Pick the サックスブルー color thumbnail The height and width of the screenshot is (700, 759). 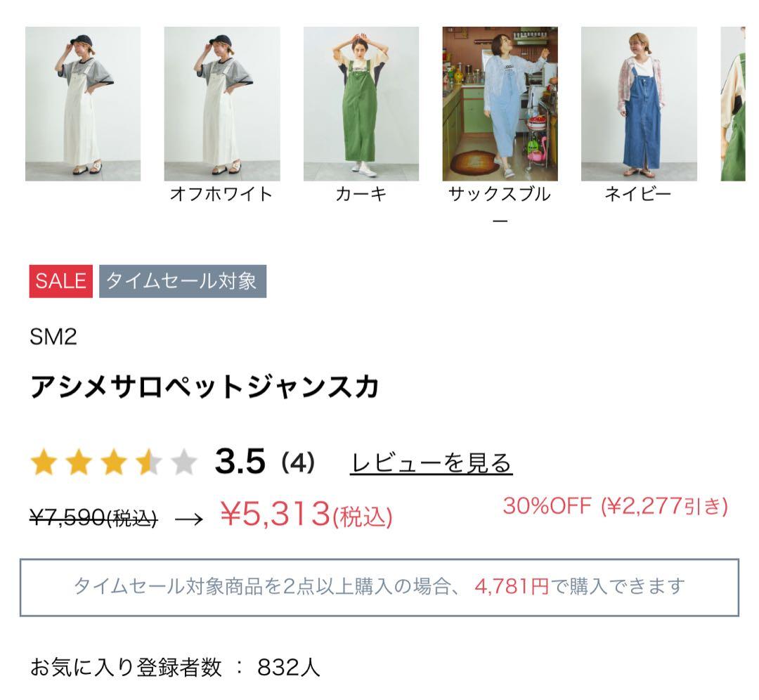tap(500, 103)
